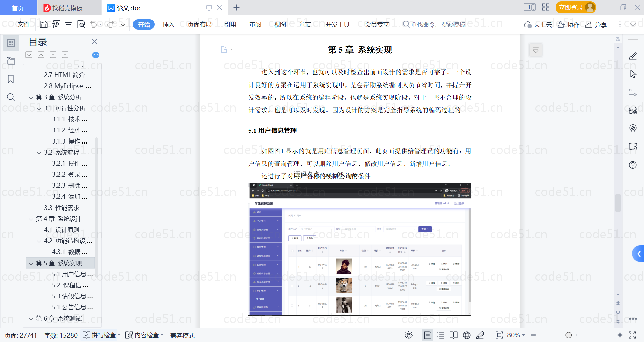This screenshot has width=644, height=342.
Task: Switch to the 首页 tab
Action: coord(18,8)
